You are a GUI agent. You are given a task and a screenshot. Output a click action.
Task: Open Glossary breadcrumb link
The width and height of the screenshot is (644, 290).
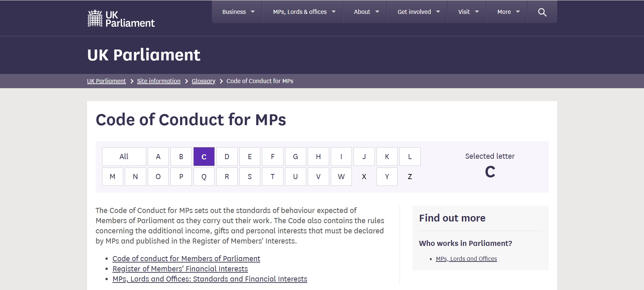pyautogui.click(x=203, y=81)
